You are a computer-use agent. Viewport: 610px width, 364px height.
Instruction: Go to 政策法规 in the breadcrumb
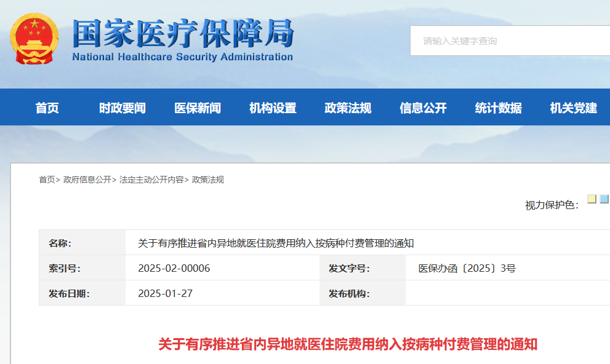(x=208, y=180)
